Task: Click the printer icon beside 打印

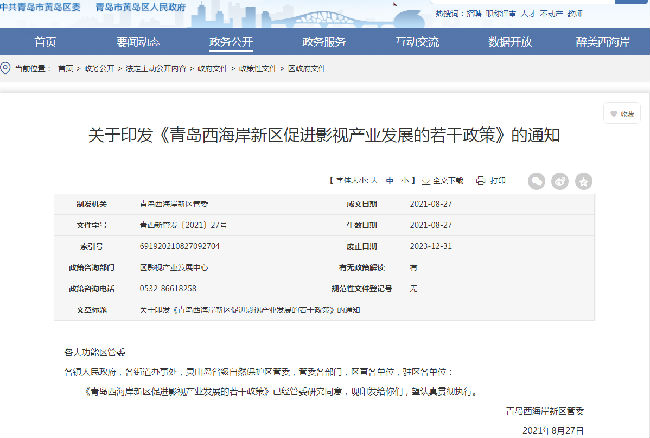Action: point(480,181)
